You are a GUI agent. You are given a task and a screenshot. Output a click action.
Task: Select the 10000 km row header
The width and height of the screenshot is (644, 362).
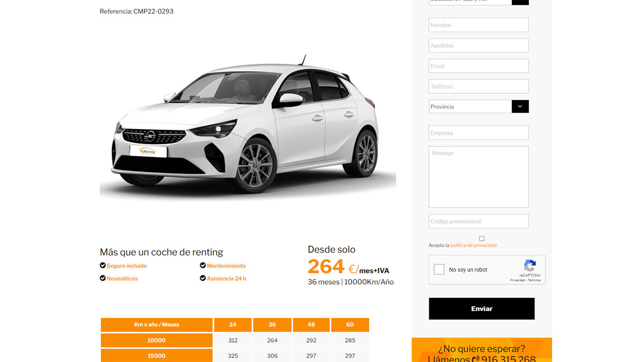157,340
